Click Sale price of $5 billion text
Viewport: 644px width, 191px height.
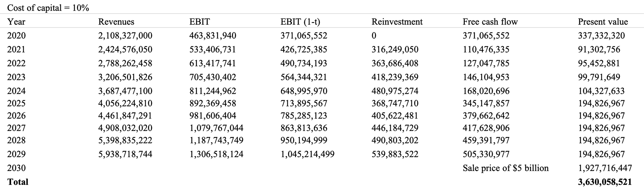[x=506, y=168]
